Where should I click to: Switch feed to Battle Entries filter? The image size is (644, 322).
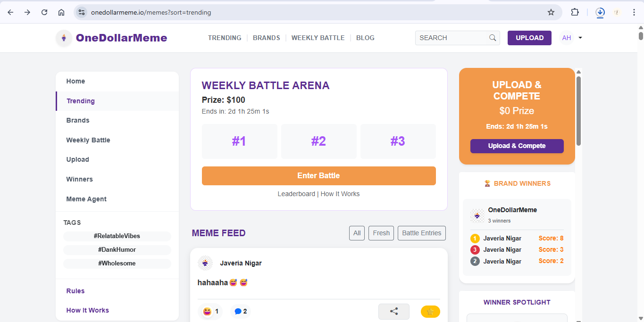pyautogui.click(x=421, y=233)
